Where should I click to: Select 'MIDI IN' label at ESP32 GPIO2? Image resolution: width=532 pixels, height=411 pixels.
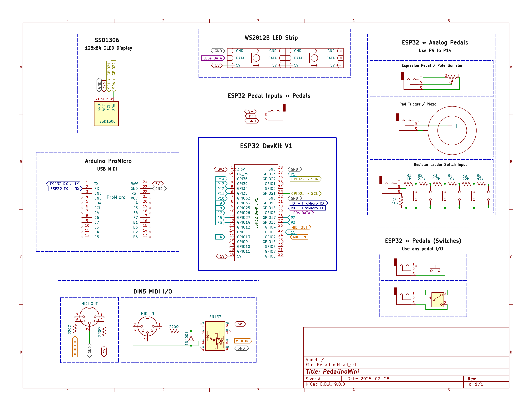(x=299, y=237)
